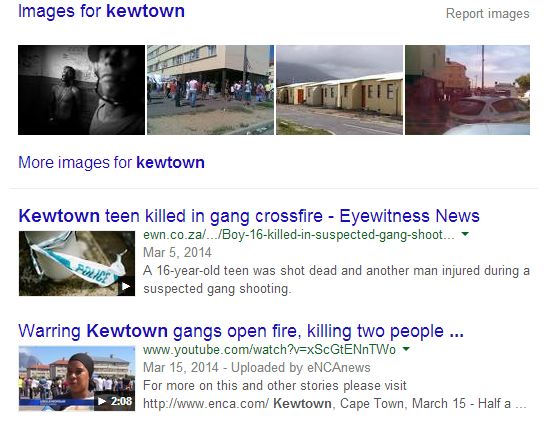The height and width of the screenshot is (428, 552).
Task: Expand the dropdown arrow beside the ewn.co.za URL
Action: click(x=465, y=234)
